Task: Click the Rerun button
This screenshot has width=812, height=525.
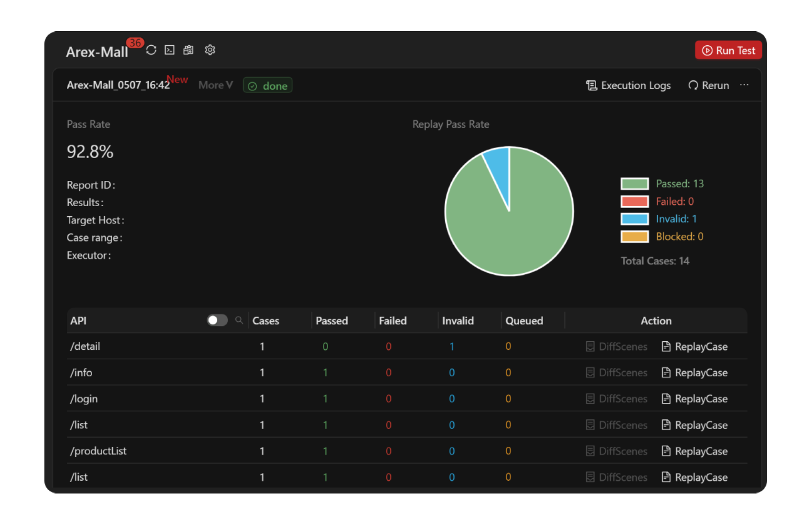Action: pos(709,85)
